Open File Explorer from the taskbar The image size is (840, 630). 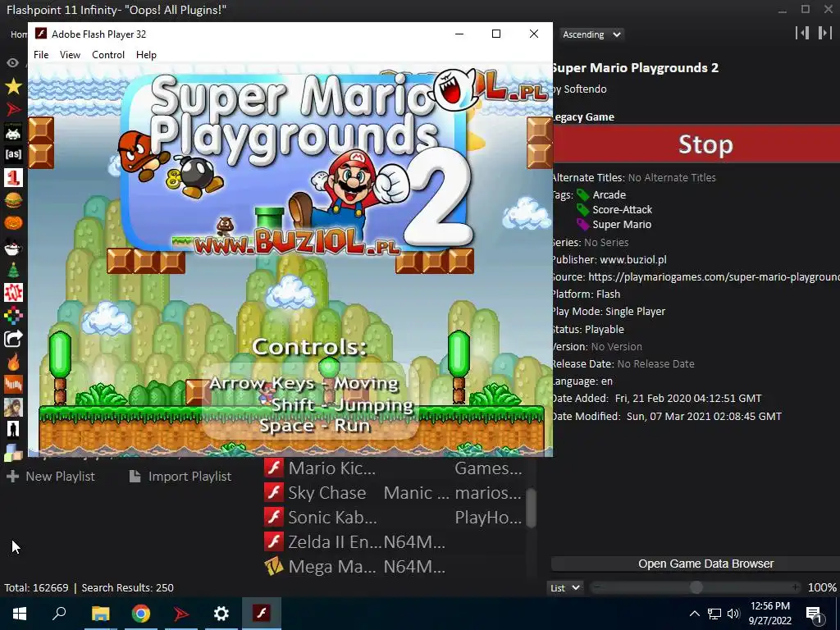[x=100, y=614]
